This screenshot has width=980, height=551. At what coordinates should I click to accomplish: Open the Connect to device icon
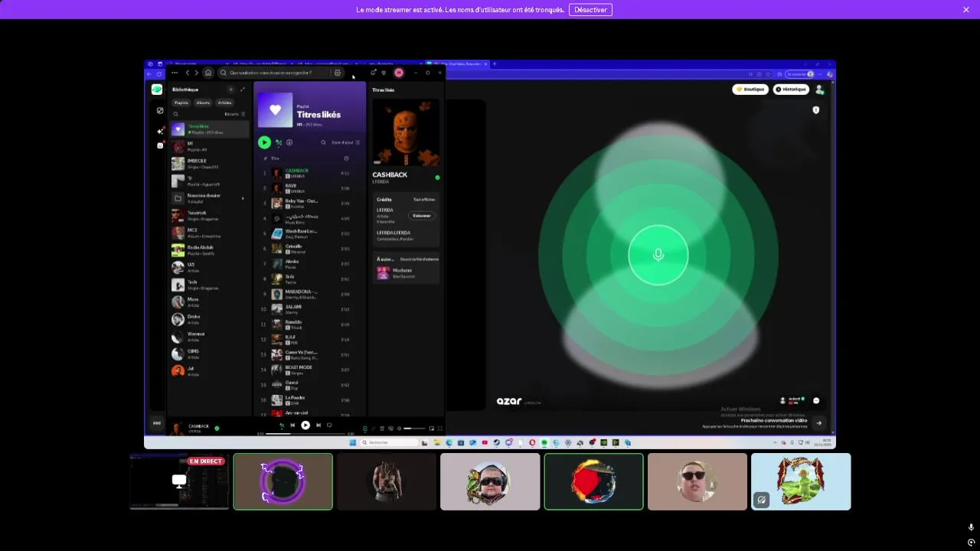(x=390, y=429)
